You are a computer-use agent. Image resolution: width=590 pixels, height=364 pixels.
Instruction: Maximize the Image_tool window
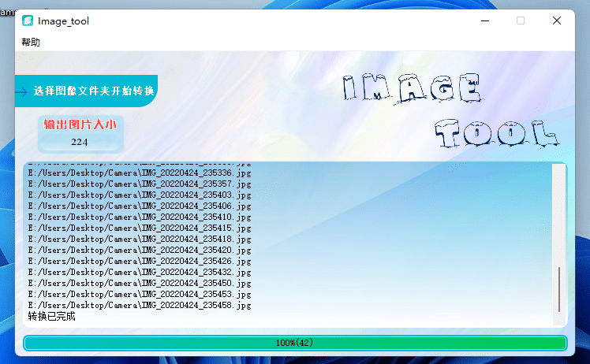tap(521, 21)
